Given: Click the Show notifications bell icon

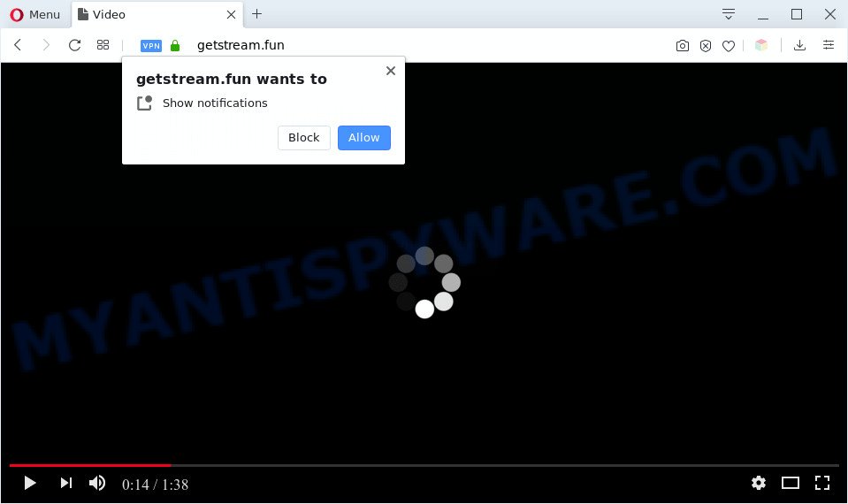Looking at the screenshot, I should [144, 103].
